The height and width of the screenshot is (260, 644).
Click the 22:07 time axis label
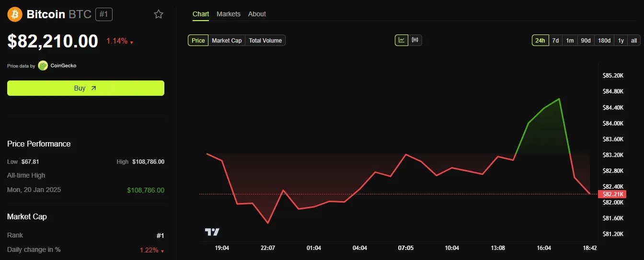click(x=268, y=248)
